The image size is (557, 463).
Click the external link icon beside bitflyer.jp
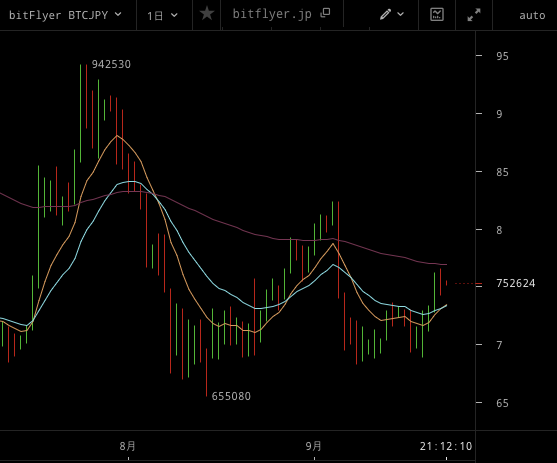[325, 13]
